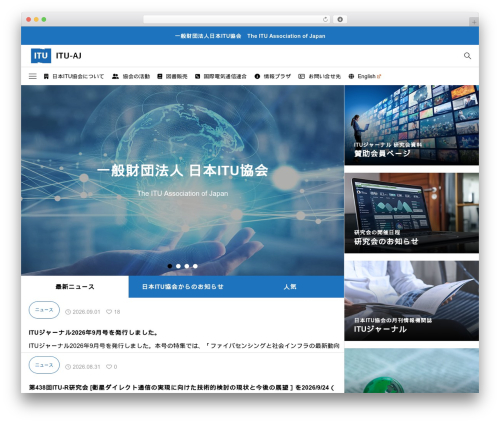
Task: Select the fourth slider dot
Action: (195, 266)
